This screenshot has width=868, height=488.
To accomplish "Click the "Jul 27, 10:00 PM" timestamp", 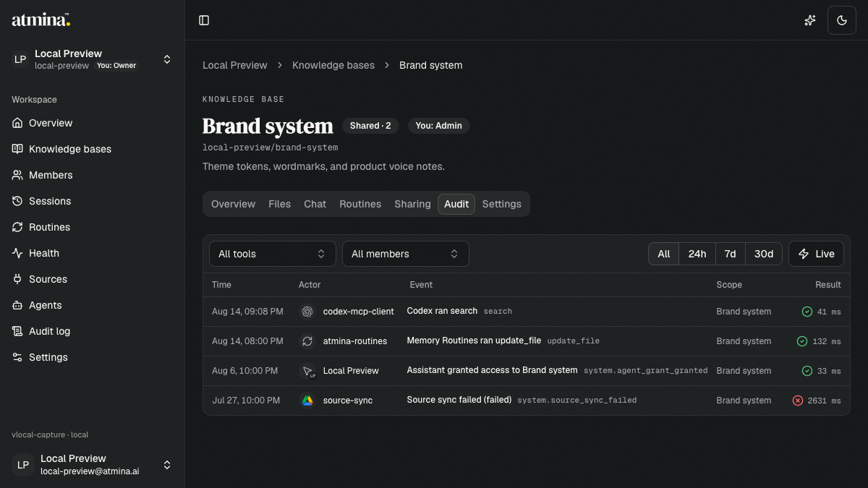I will click(246, 401).
